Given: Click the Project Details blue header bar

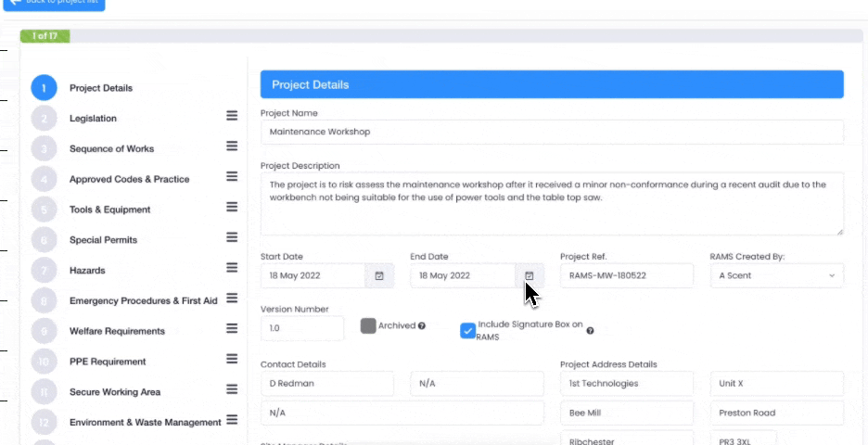Looking at the screenshot, I should tap(552, 84).
